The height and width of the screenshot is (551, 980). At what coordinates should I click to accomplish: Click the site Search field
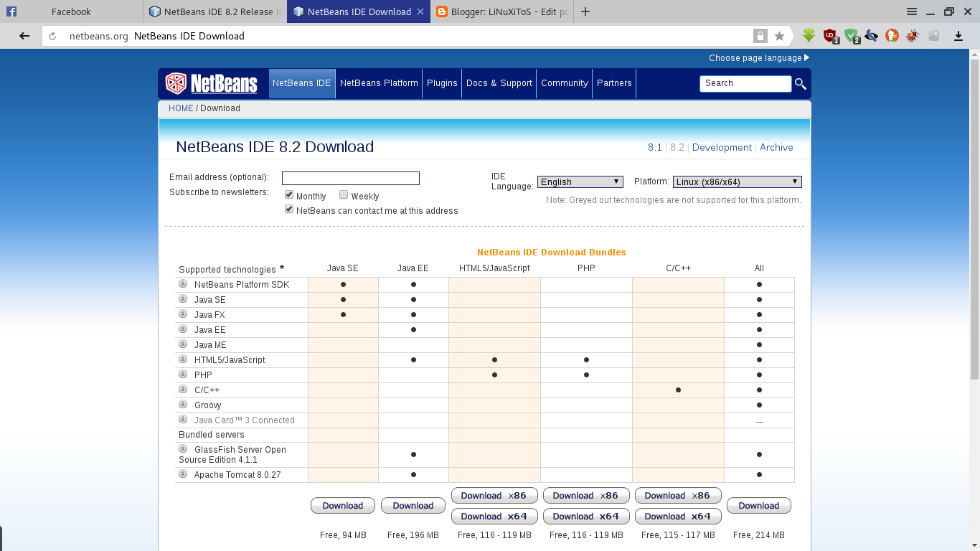745,84
